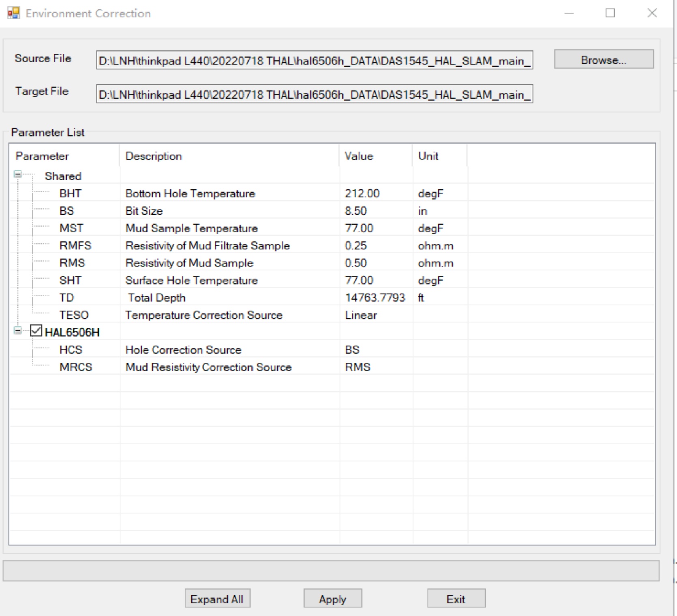
Task: Click the Expand All button
Action: point(217,599)
